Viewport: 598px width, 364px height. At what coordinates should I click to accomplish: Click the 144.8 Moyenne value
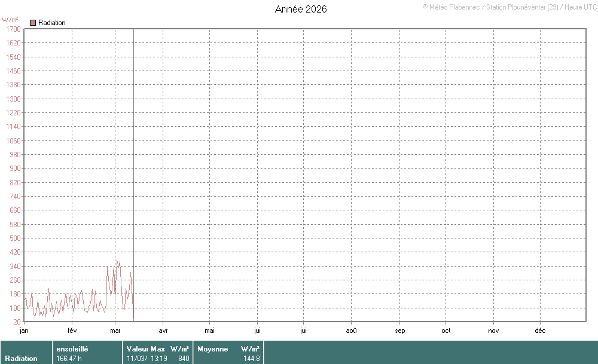(x=251, y=359)
